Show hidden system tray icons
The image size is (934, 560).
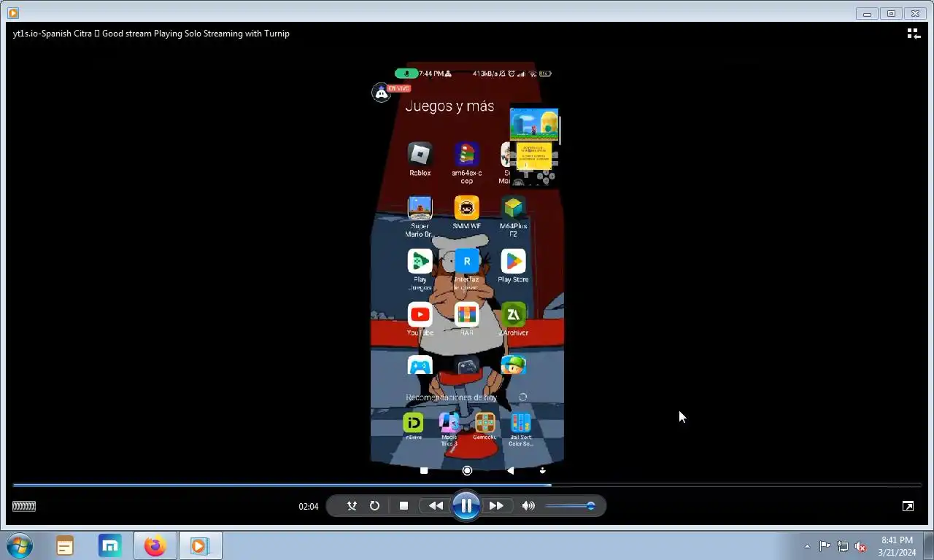807,546
